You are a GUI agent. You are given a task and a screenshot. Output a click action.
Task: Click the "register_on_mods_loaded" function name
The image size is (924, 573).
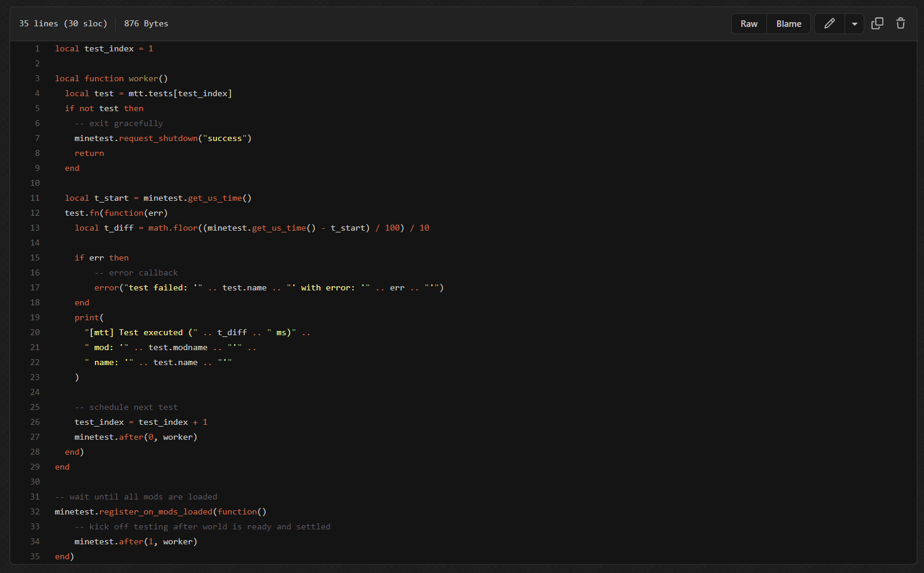click(x=155, y=512)
